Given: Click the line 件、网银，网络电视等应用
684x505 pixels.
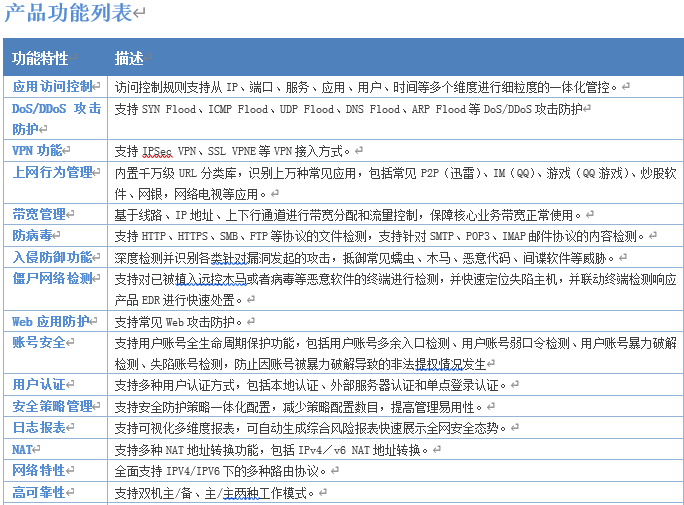Looking at the screenshot, I should click(x=190, y=194).
